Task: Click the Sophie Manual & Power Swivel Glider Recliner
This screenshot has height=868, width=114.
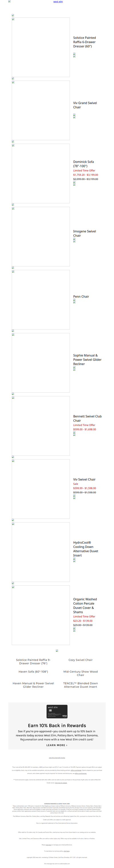Action: pyautogui.click(x=87, y=359)
